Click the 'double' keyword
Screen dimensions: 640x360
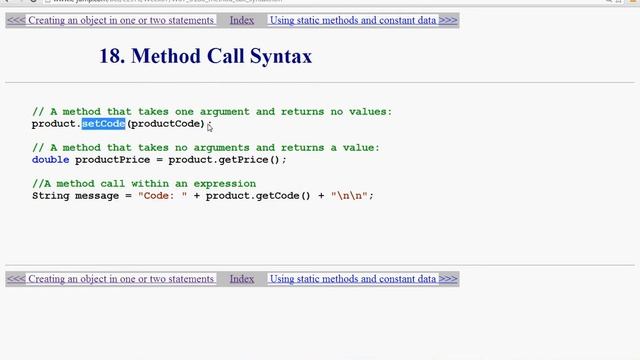(x=51, y=160)
